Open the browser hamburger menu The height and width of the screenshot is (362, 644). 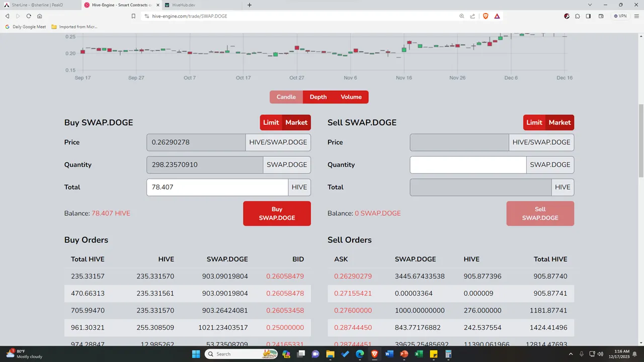[637, 16]
